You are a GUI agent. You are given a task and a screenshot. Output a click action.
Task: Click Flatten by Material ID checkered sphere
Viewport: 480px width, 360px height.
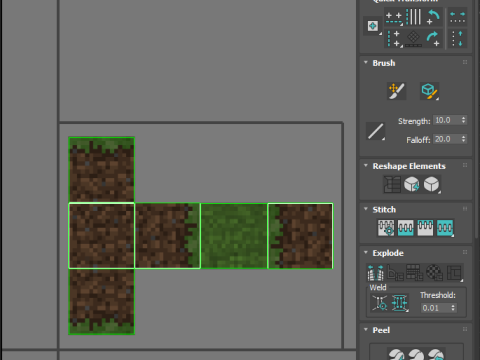tap(434, 273)
